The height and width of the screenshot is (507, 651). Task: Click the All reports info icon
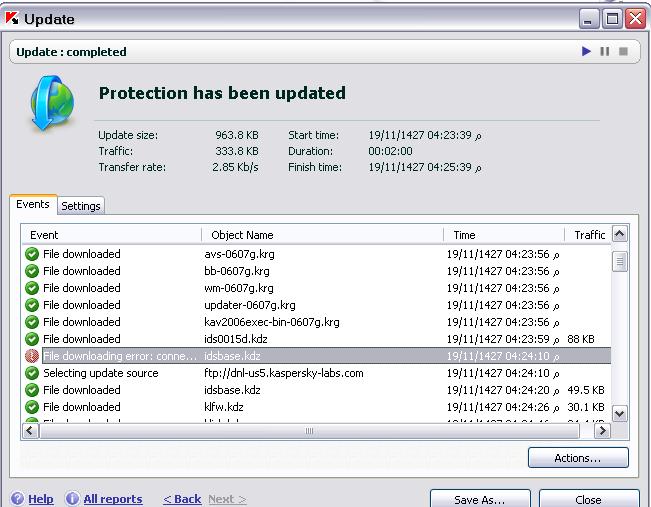point(72,499)
